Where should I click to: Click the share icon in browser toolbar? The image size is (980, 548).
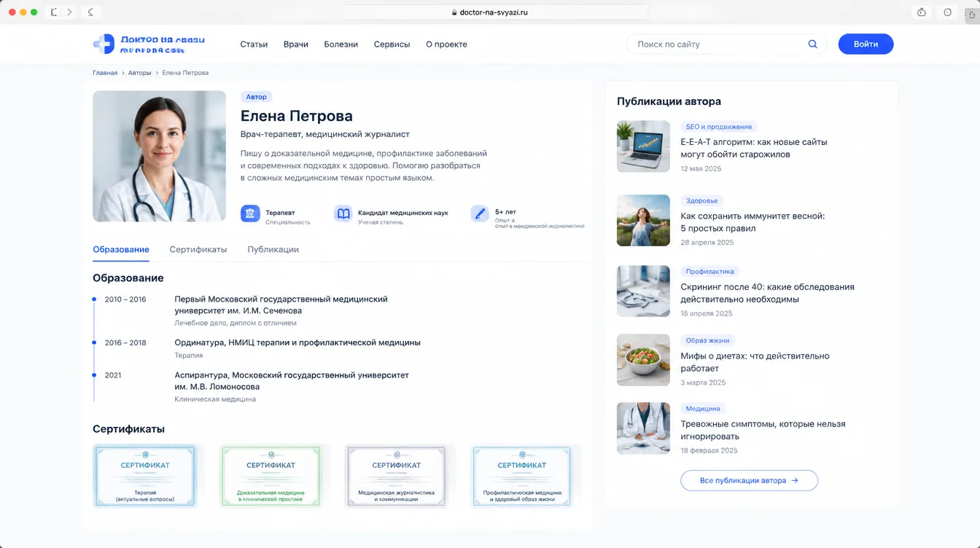(922, 12)
